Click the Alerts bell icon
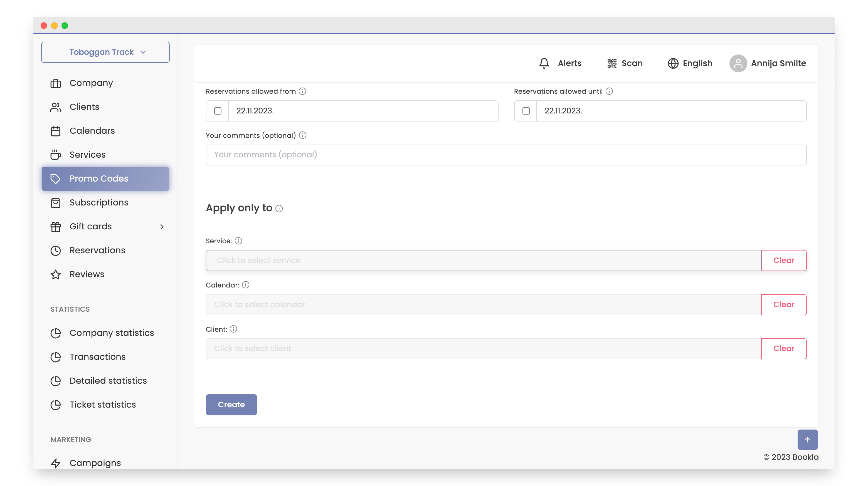The image size is (868, 486). pos(544,63)
